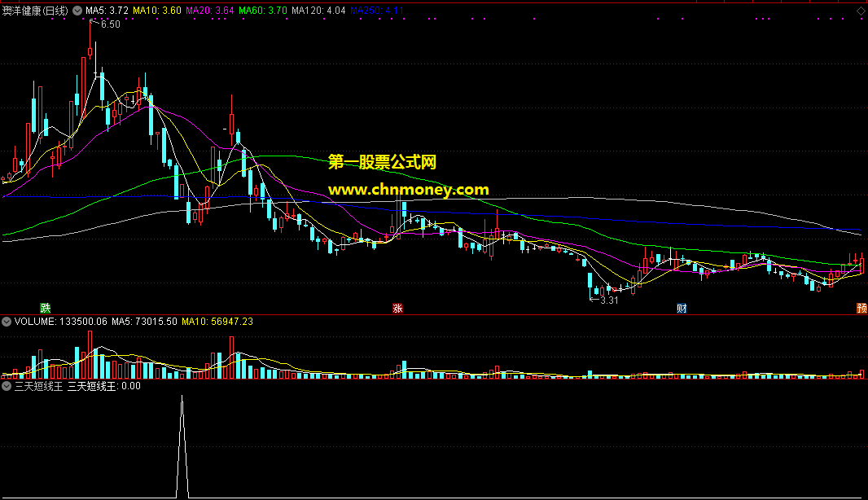Screen dimensions: 868x500
Task: Open the dropdown next to 澳洋健康(日线)
Action: click(77, 11)
